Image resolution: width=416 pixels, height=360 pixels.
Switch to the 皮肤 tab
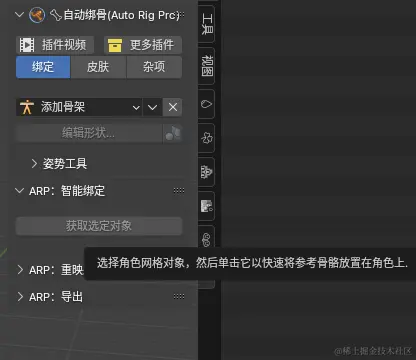(x=98, y=67)
